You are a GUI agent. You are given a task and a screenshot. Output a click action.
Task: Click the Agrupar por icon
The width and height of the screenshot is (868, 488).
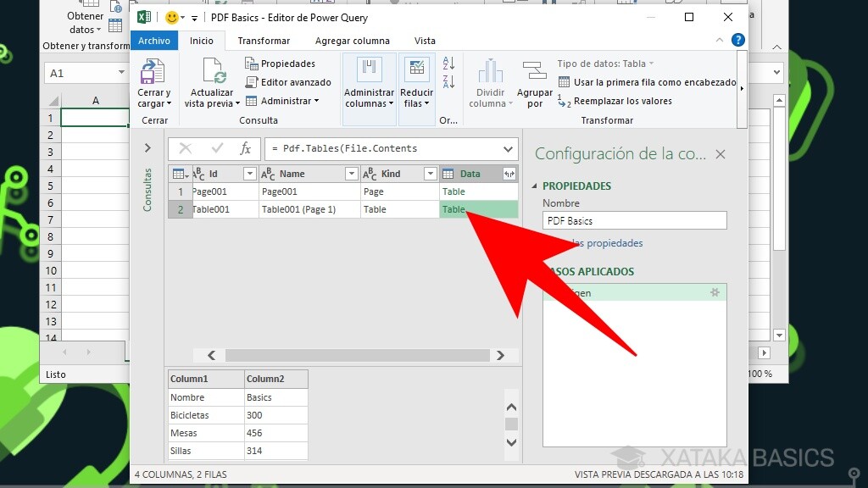pos(534,72)
